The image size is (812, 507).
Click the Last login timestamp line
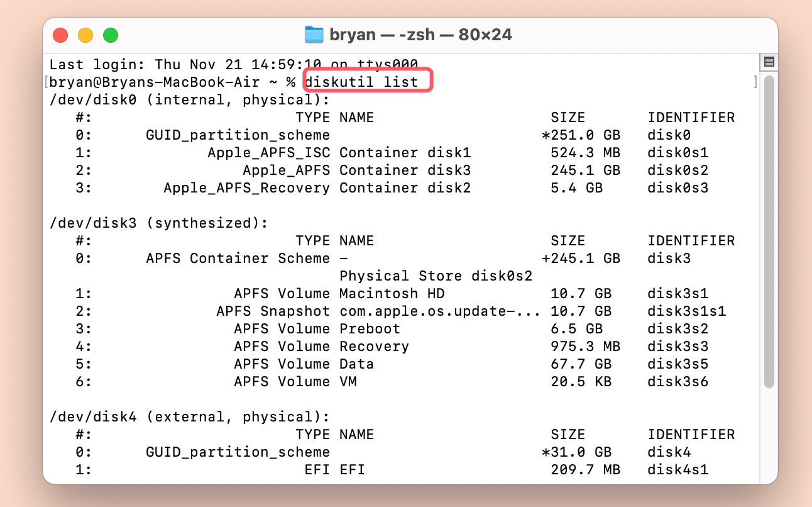tap(233, 64)
